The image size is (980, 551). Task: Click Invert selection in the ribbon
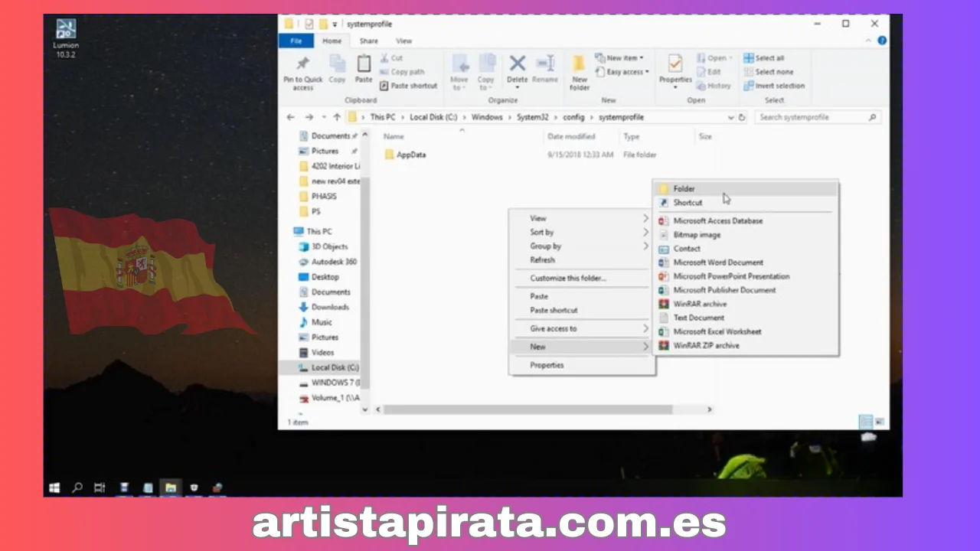pos(774,86)
